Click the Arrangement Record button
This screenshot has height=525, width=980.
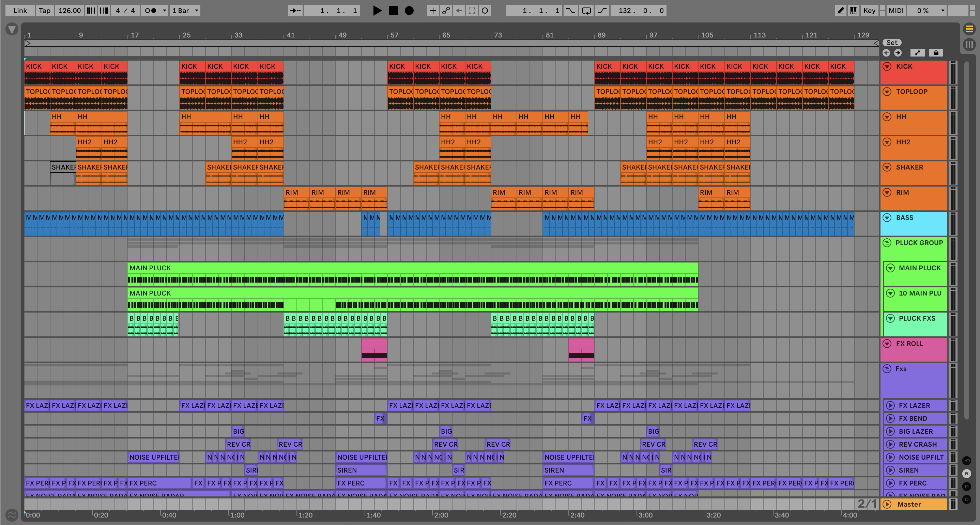pyautogui.click(x=409, y=11)
